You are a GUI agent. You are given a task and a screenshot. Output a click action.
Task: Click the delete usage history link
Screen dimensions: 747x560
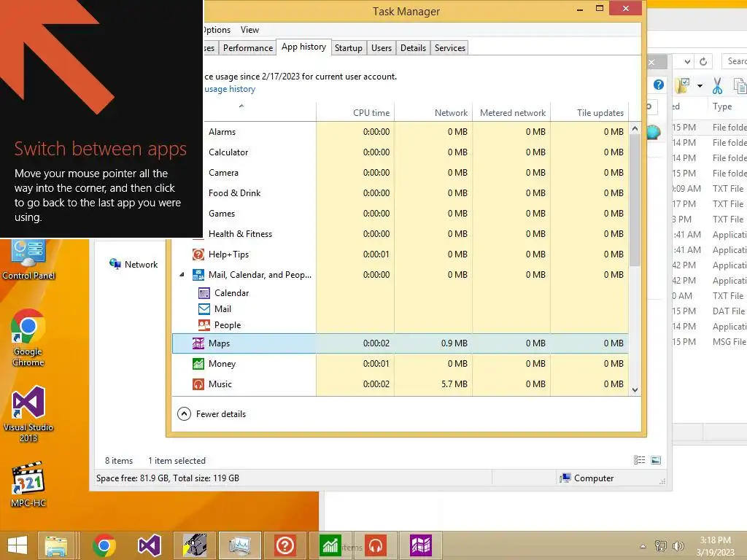(x=230, y=89)
